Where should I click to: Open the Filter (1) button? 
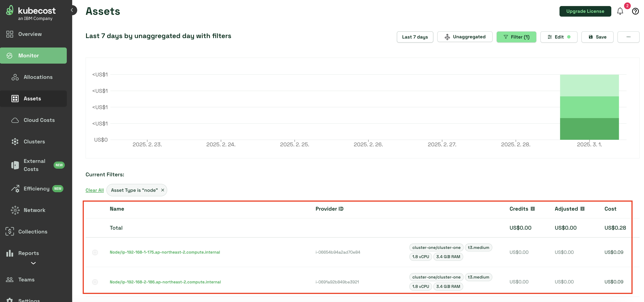click(516, 37)
